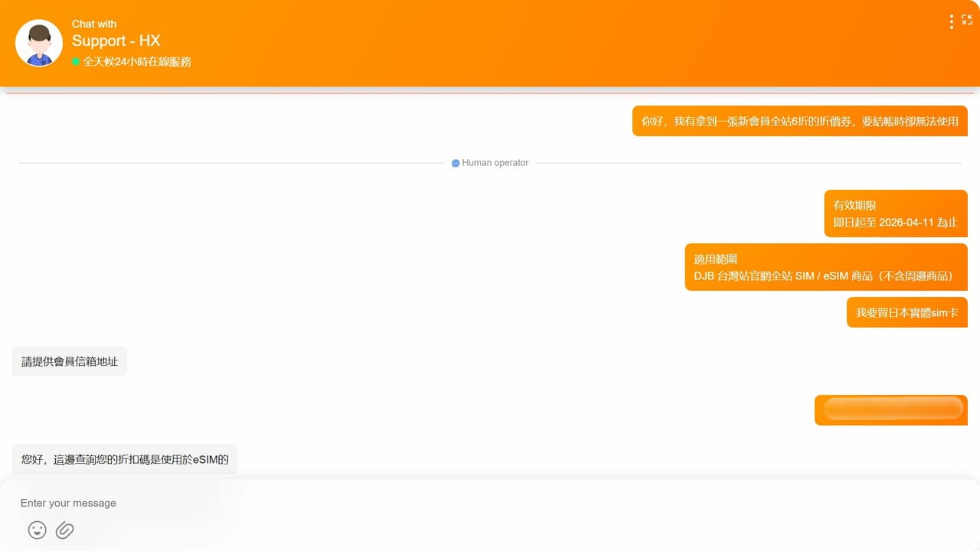Click the Support agent avatar

point(39,43)
